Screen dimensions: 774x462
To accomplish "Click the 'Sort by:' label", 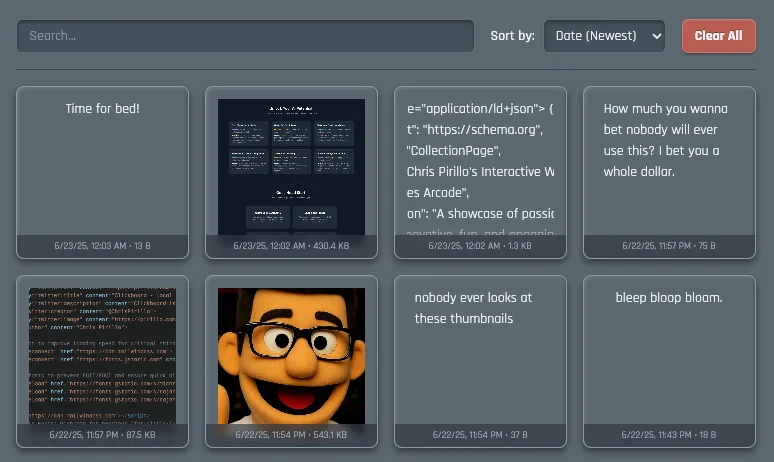I will click(x=512, y=36).
